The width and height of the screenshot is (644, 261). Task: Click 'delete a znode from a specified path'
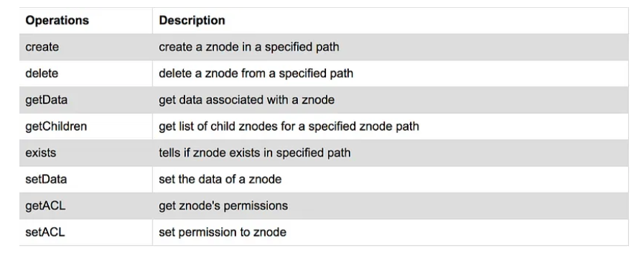256,73
